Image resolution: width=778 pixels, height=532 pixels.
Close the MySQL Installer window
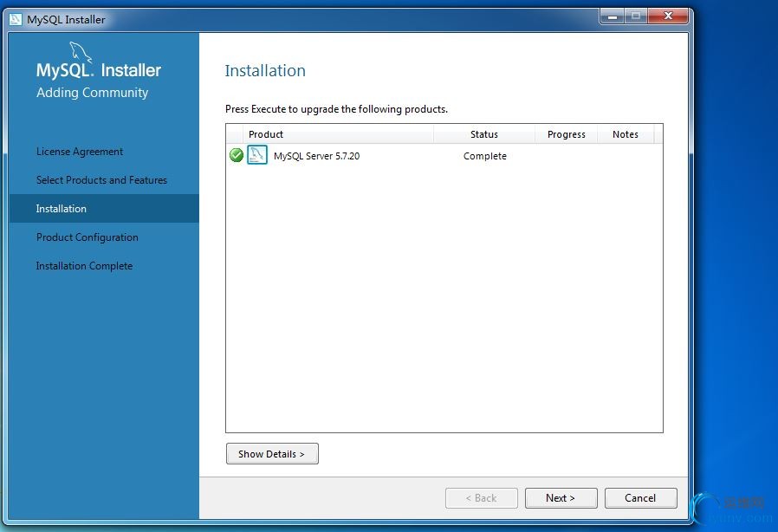pos(668,16)
